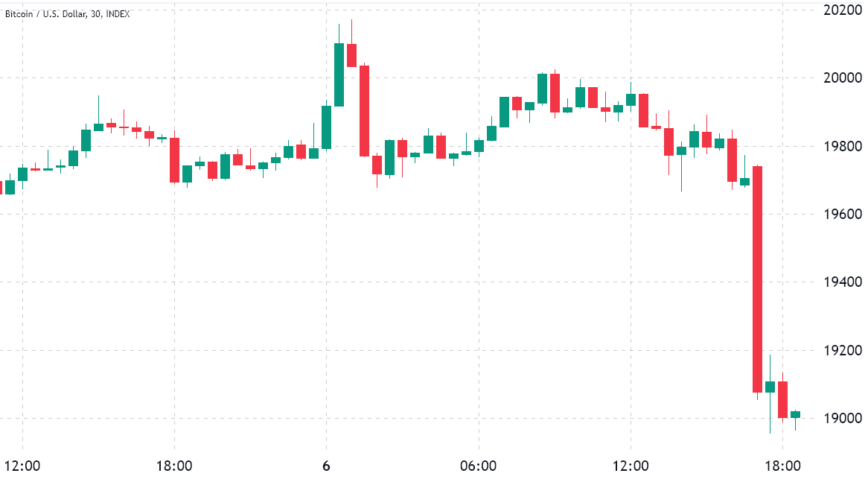Select the 20000 price level label
This screenshot has height=482, width=868.
[x=842, y=77]
